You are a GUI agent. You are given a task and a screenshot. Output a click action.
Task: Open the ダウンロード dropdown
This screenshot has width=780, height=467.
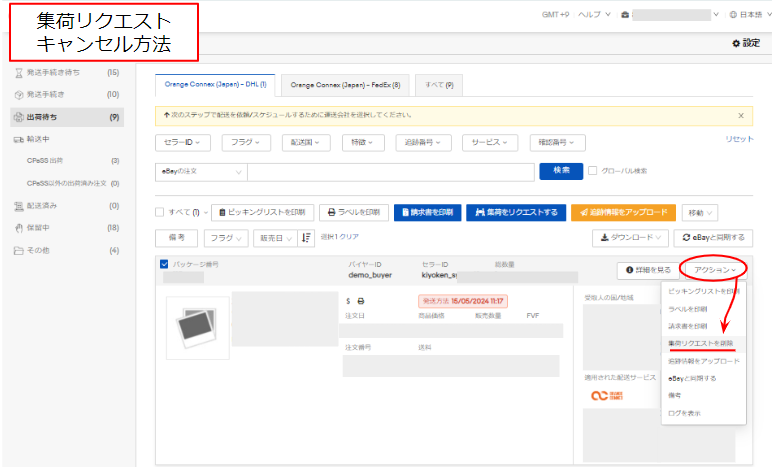629,238
